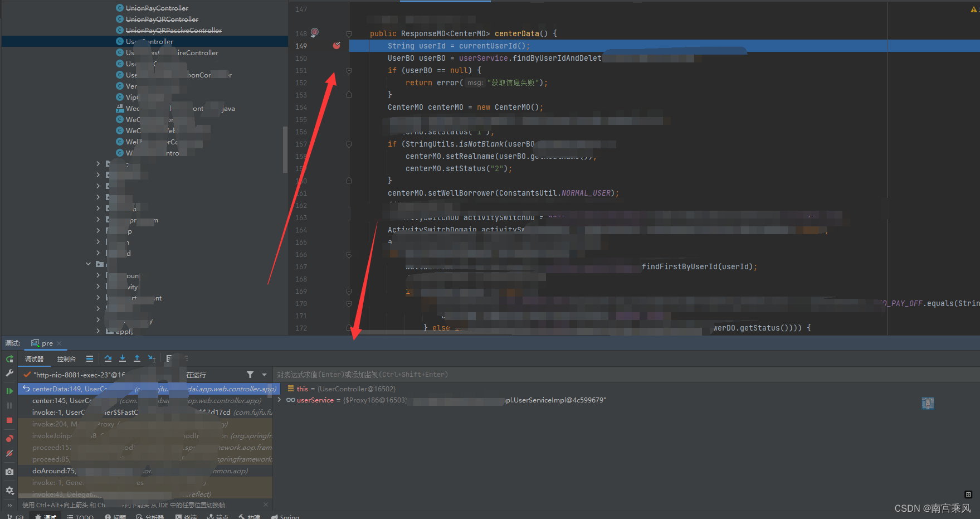Open the Git tool window
980x519 pixels.
(x=15, y=516)
